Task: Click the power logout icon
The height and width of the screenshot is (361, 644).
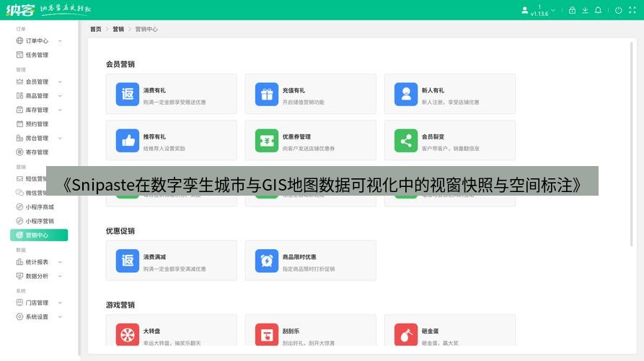Action: pos(618,10)
